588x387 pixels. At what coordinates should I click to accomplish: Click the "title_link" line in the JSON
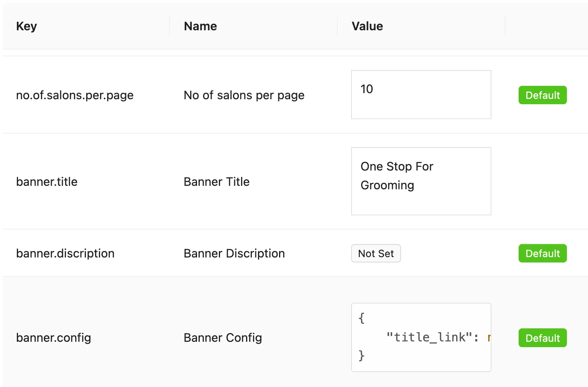coord(432,337)
